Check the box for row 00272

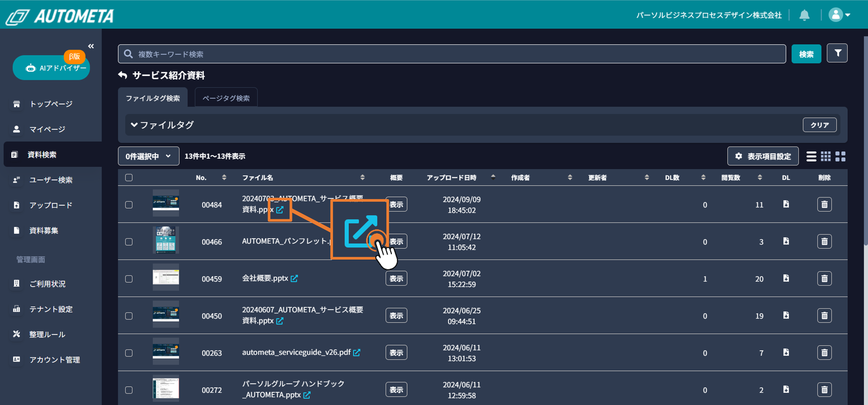[129, 390]
